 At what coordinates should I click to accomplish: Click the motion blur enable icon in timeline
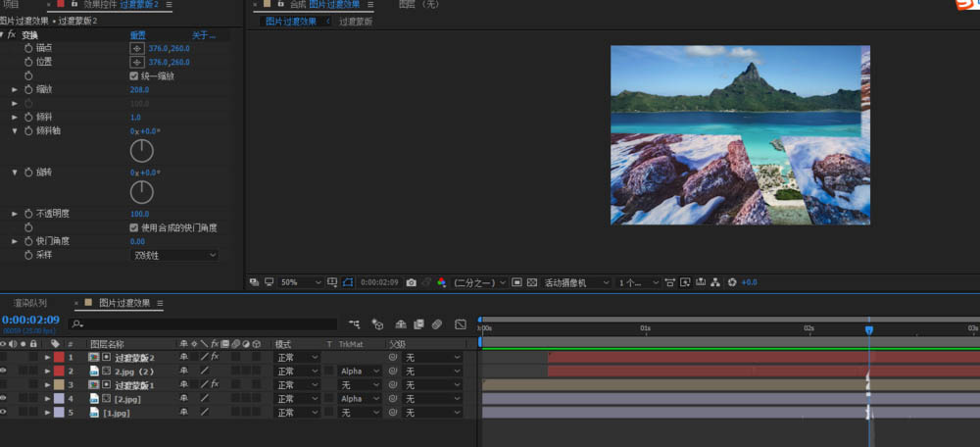[437, 323]
